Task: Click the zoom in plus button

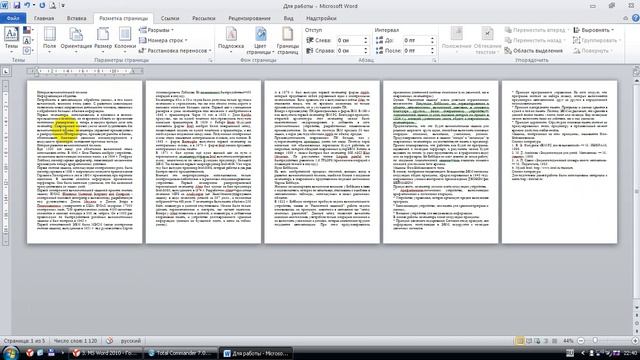Action: [x=635, y=340]
